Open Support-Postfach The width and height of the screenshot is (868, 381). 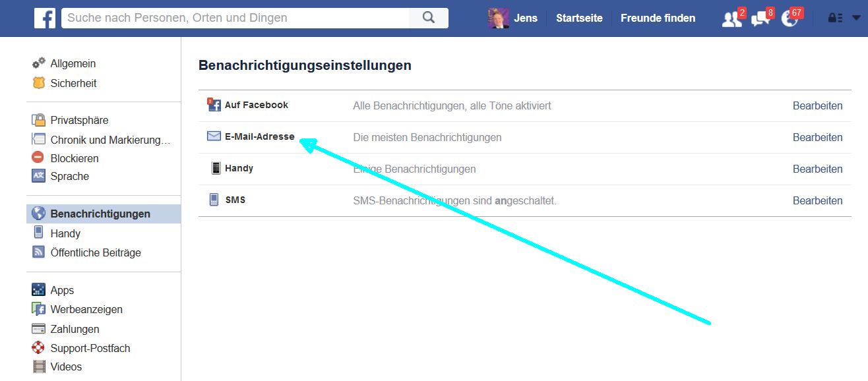click(x=90, y=348)
